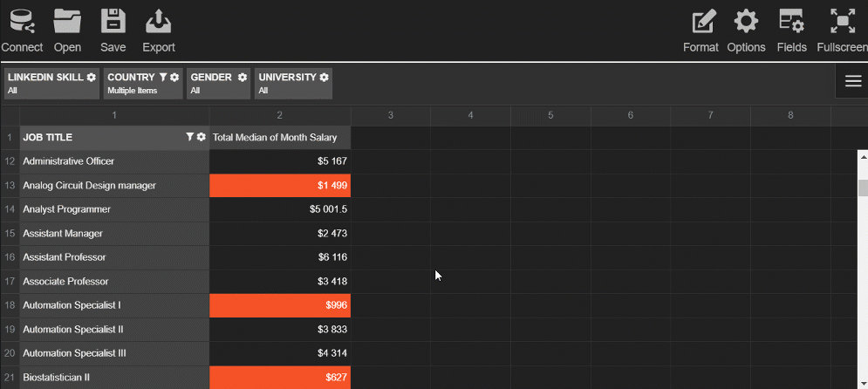Click Analog Circuit Design manager label
This screenshot has width=868, height=389.
pos(114,186)
